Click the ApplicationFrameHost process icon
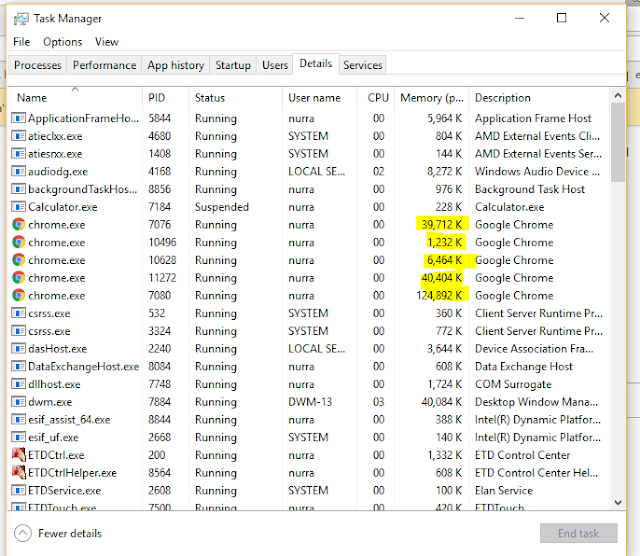640x556 pixels. pos(18,118)
